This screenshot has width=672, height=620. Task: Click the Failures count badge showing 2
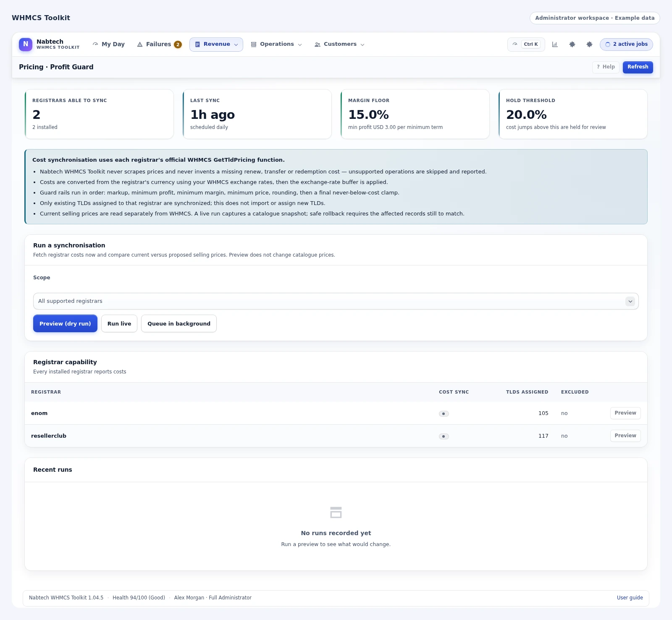pyautogui.click(x=178, y=44)
